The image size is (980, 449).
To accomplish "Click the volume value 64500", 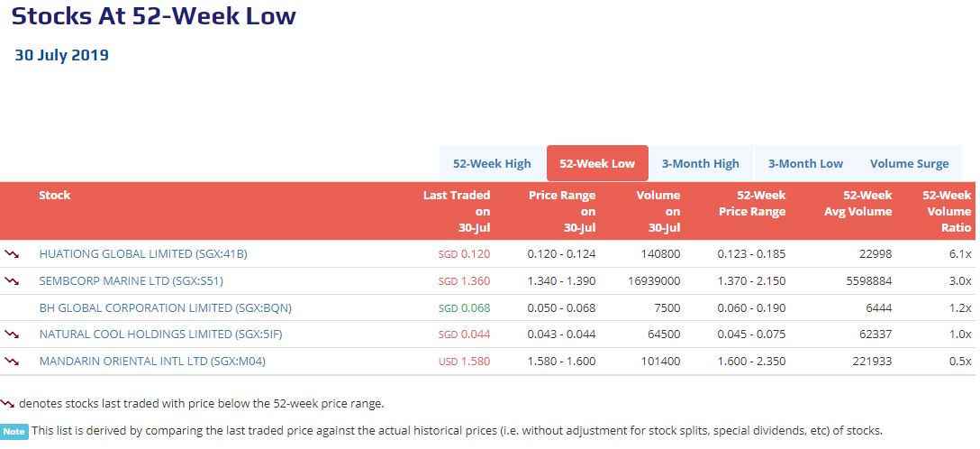I will pos(664,334).
